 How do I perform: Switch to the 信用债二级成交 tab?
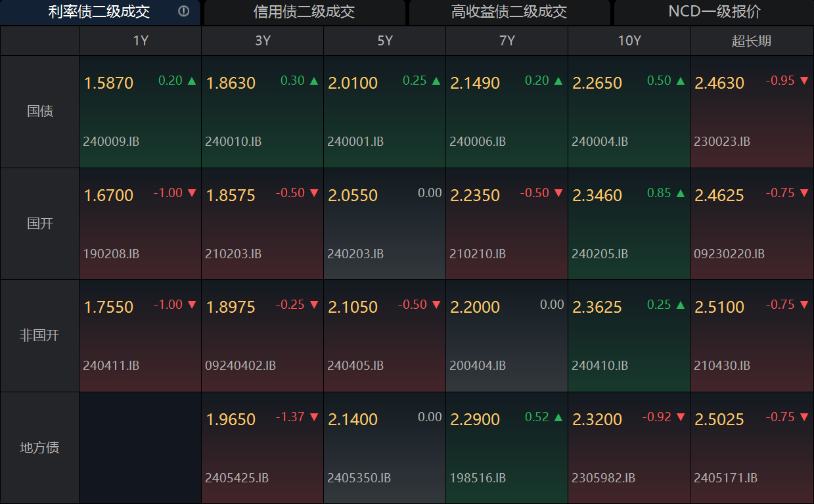(306, 12)
